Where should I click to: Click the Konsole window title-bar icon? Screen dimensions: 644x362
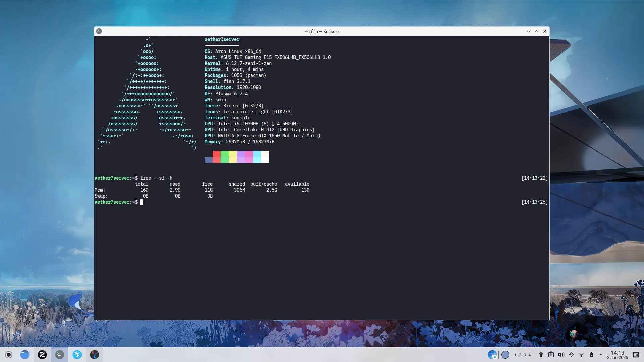click(99, 31)
